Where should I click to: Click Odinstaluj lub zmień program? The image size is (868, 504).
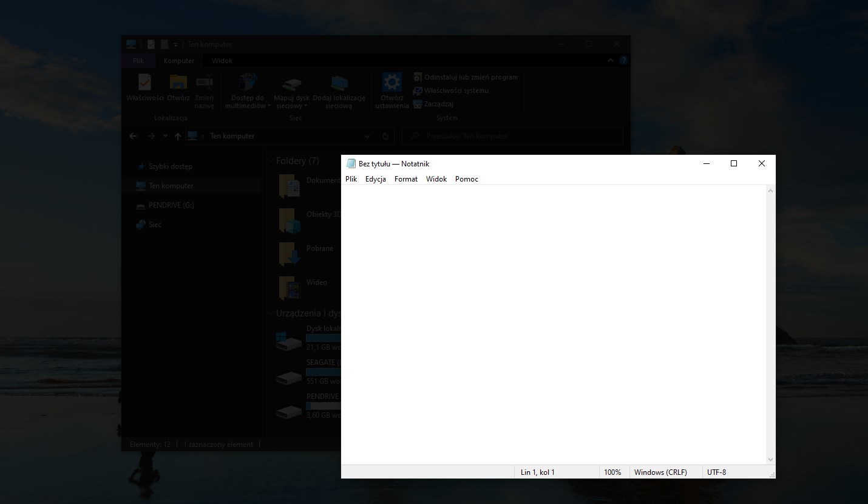(466, 77)
